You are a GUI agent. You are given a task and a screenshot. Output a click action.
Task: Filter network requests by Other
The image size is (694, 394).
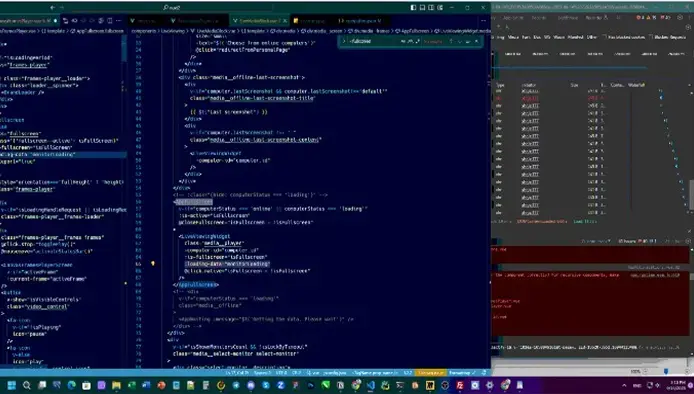point(592,37)
